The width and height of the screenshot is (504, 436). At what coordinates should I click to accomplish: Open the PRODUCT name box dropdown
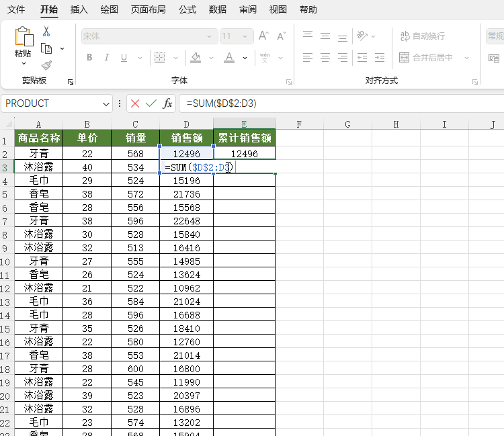tap(106, 103)
